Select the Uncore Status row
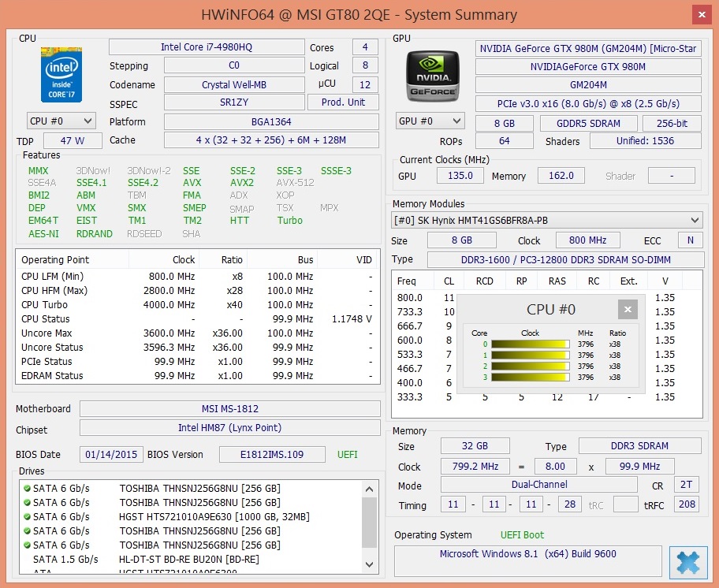 [x=198, y=348]
